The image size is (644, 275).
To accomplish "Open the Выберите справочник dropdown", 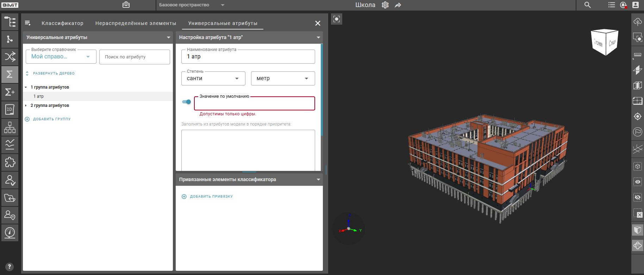I will (x=61, y=57).
